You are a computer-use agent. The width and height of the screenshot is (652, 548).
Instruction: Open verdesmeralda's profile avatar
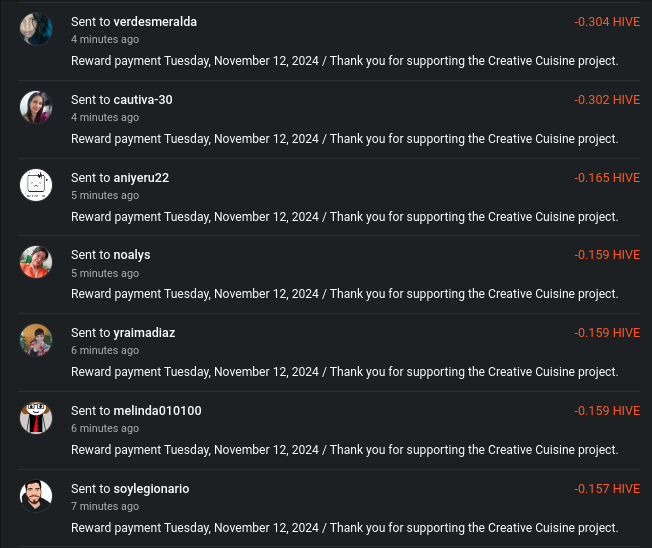coord(36,29)
